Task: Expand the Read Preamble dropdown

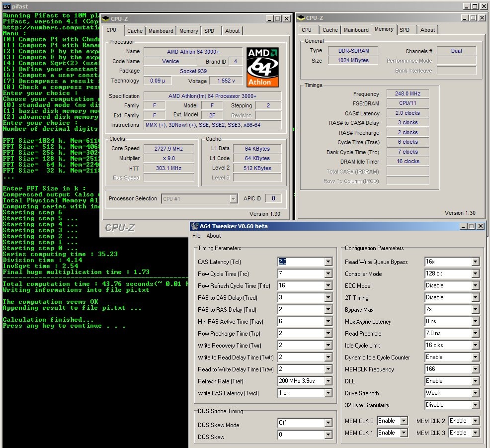Action: (475, 333)
